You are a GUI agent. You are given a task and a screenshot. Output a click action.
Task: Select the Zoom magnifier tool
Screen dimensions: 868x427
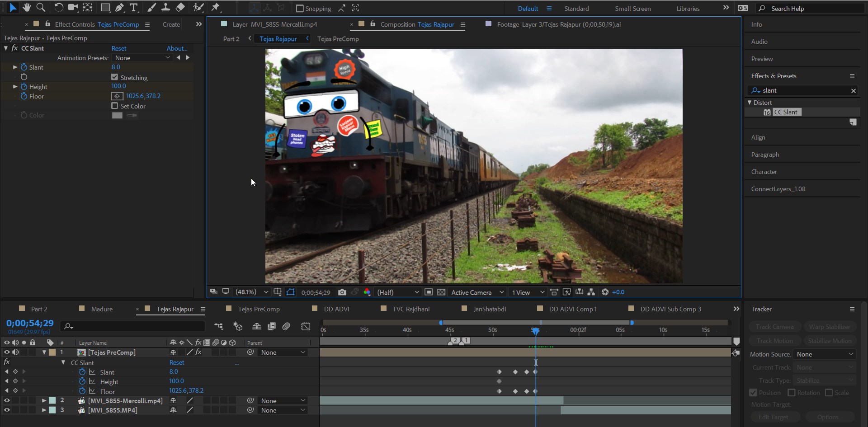[x=41, y=7]
